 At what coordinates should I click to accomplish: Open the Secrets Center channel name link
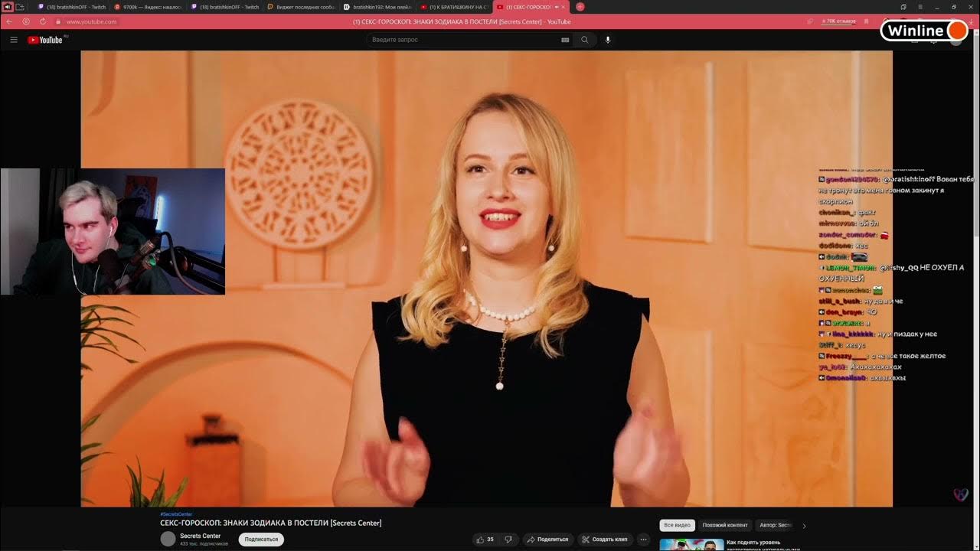click(200, 536)
